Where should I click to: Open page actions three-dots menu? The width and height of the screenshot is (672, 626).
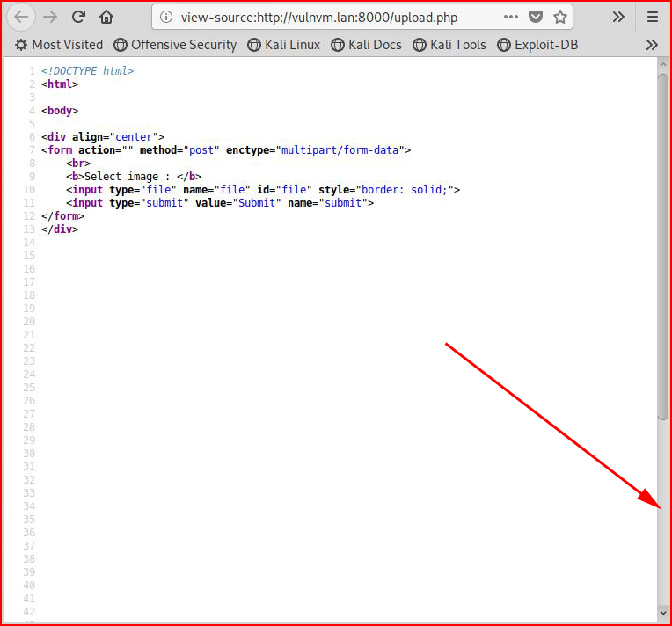[511, 17]
